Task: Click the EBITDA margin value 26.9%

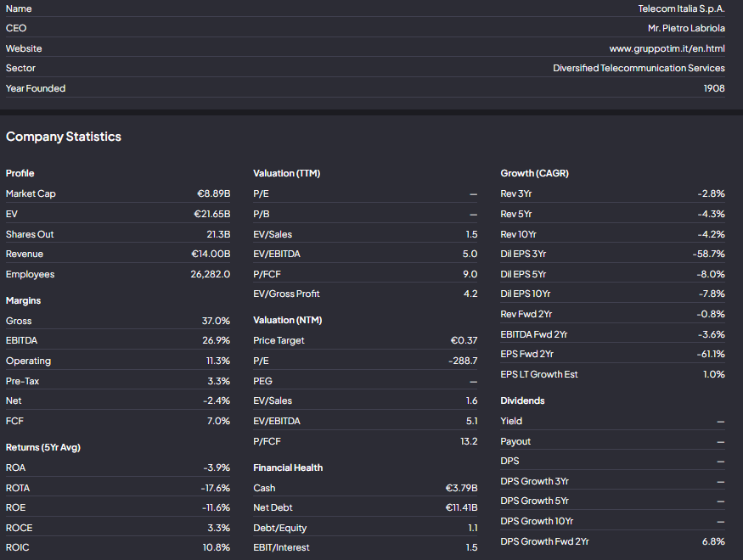Action: (216, 341)
